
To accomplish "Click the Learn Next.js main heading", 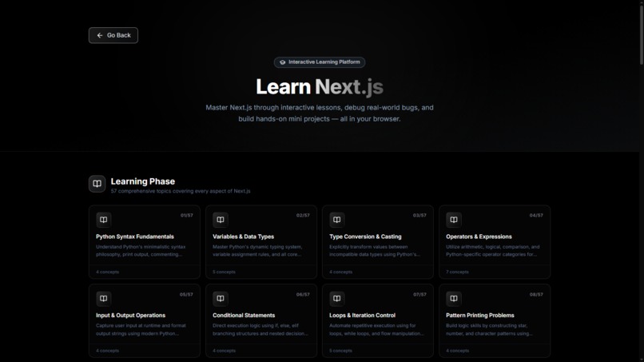I will tap(320, 86).
